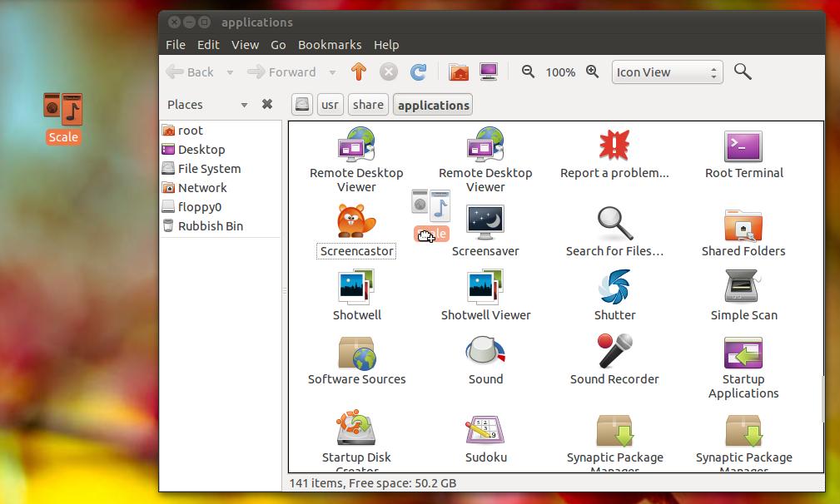The image size is (840, 504).
Task: Open File System in Places sidebar
Action: tap(221, 169)
